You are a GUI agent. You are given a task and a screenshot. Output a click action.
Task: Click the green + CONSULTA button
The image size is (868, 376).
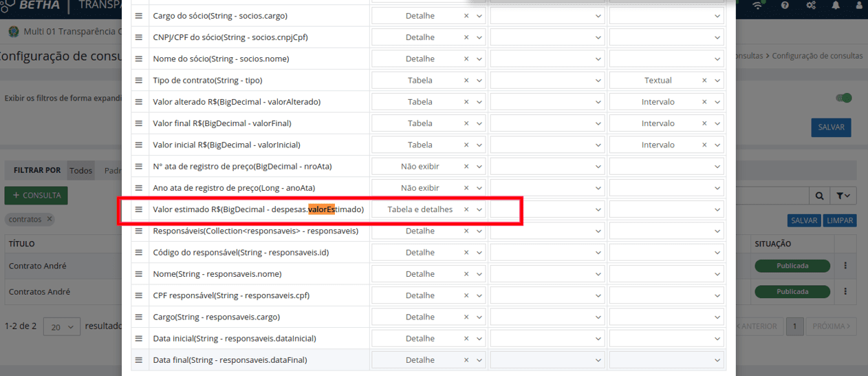click(36, 196)
